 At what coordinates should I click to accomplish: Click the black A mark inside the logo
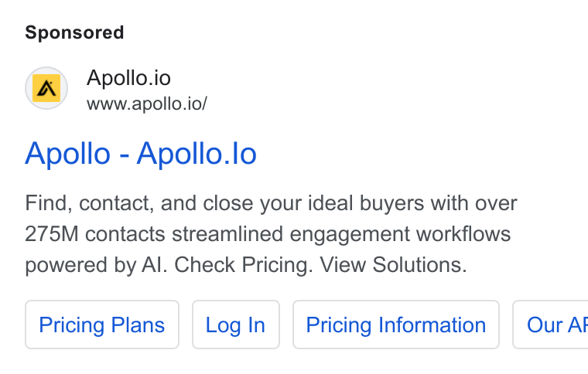[46, 88]
